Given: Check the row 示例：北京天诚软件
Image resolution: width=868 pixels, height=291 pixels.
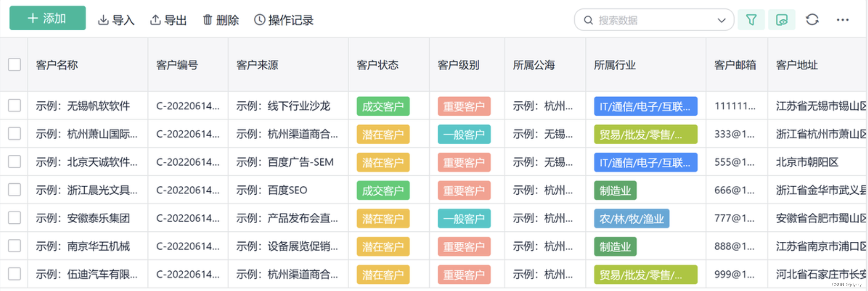Looking at the screenshot, I should [x=15, y=162].
